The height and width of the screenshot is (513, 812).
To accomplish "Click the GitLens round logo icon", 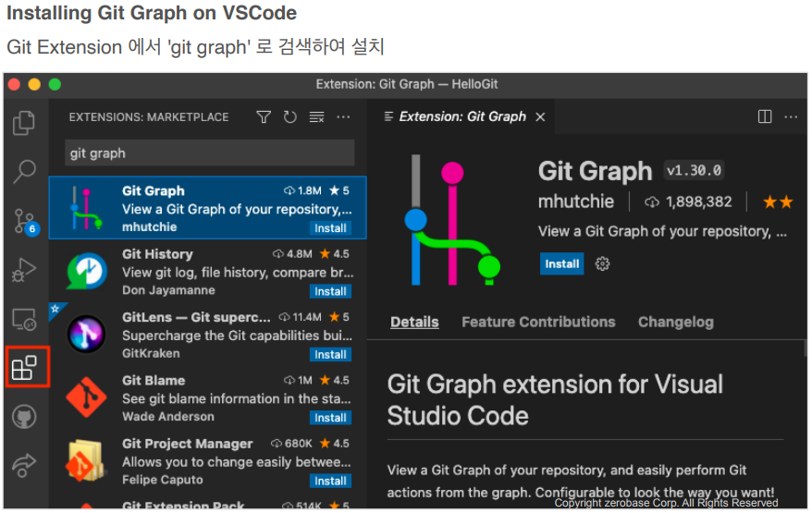I will 87,334.
